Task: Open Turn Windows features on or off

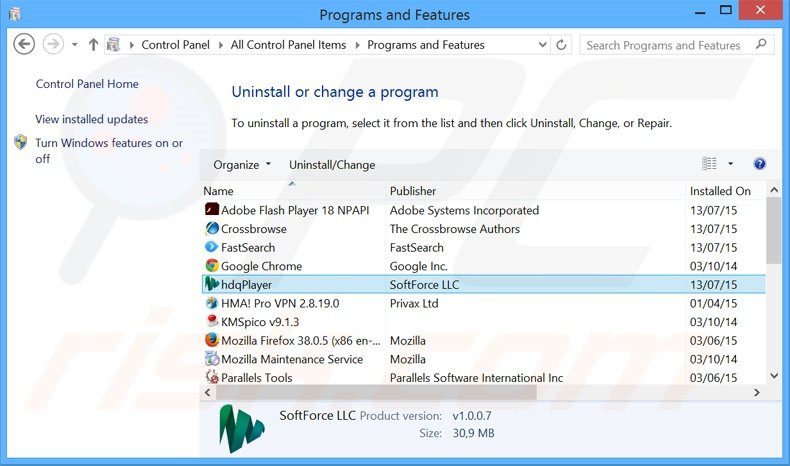Action: [x=109, y=151]
